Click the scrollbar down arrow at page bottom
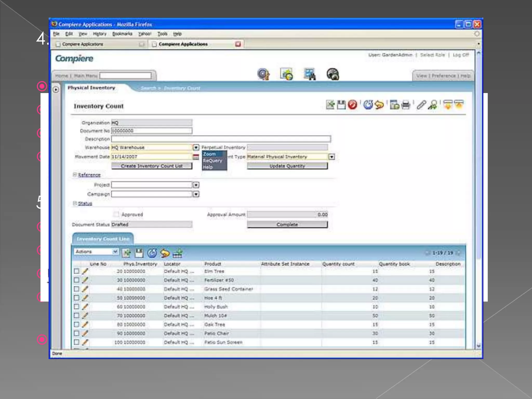The image size is (532, 399). (478, 345)
